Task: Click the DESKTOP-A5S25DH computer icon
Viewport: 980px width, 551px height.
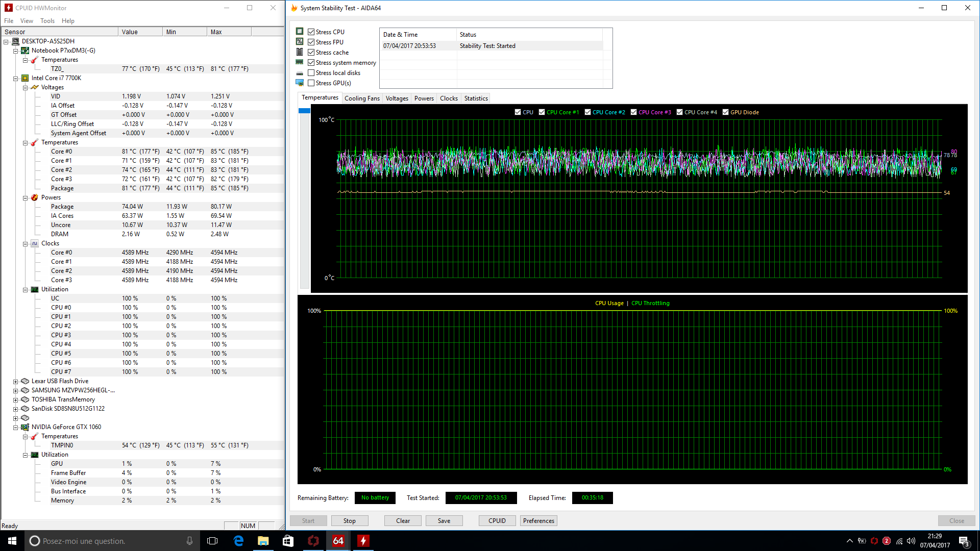Action: point(16,41)
